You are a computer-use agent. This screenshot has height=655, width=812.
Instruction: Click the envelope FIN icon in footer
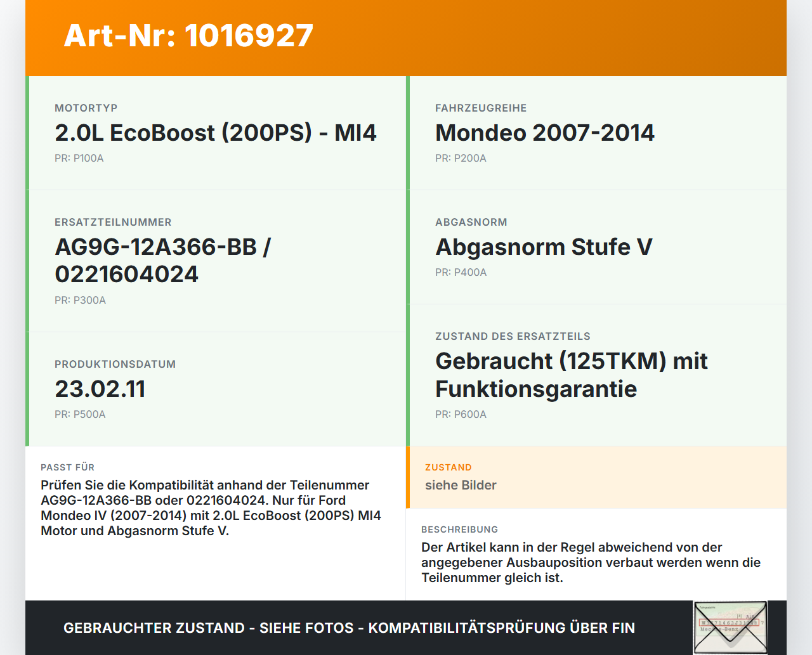tap(730, 627)
